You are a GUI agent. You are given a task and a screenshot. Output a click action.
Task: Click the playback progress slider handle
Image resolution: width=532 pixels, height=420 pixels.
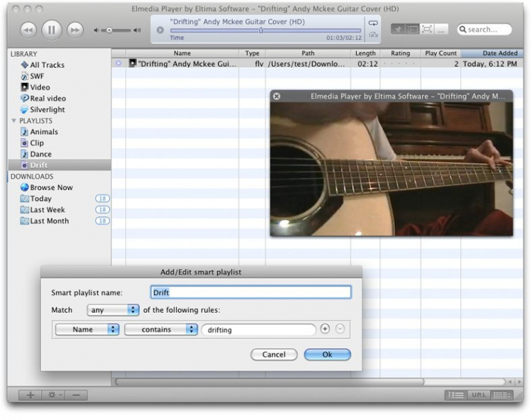[x=261, y=31]
